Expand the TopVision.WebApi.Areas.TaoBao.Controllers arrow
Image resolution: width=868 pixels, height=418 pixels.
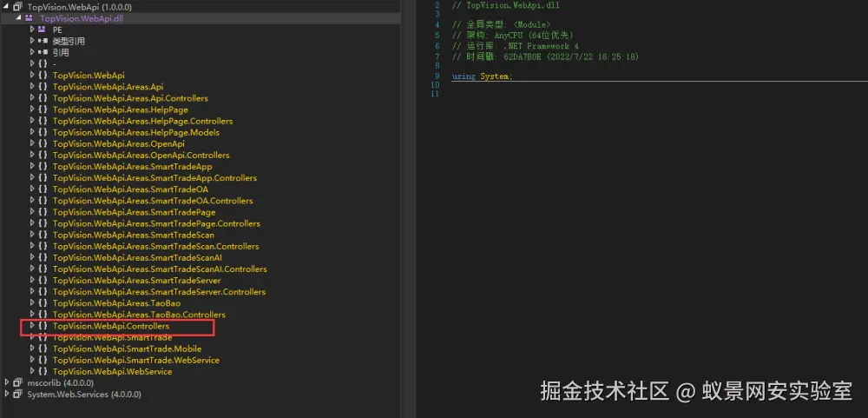(32, 314)
